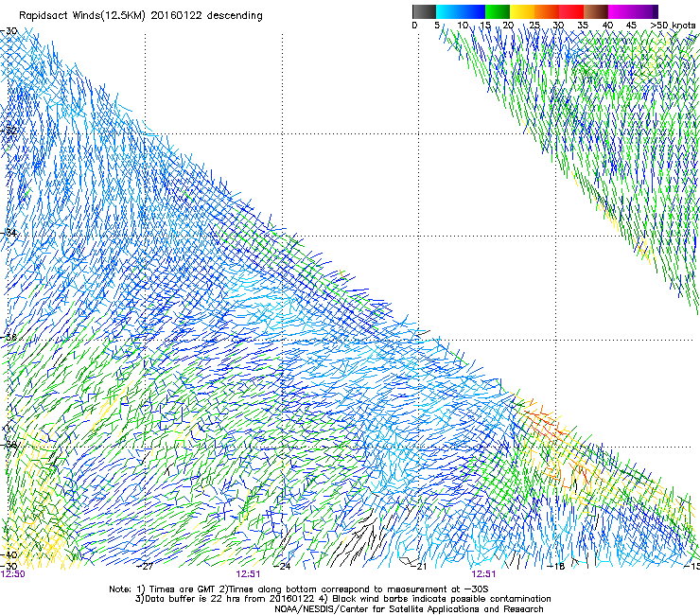Click the "-34" latitude label

[x=9, y=233]
